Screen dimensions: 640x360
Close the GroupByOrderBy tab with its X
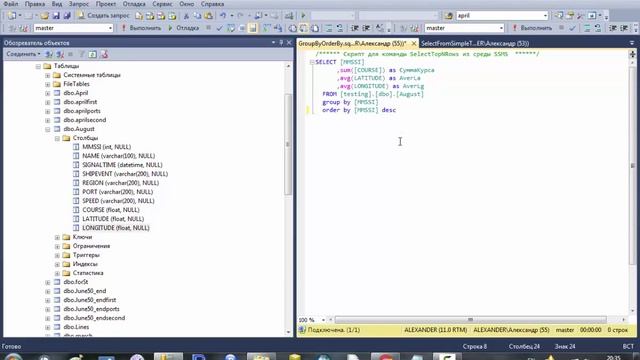[x=413, y=43]
